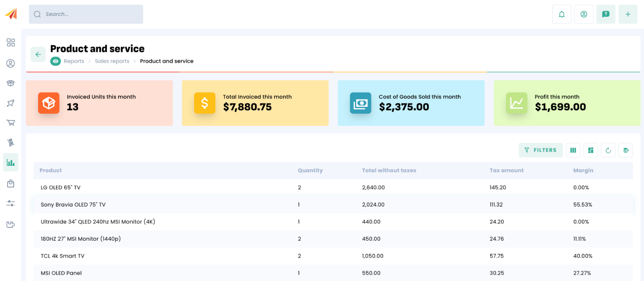Click the Product and service page title
Image resolution: width=644 pixels, height=281 pixels.
[98, 49]
